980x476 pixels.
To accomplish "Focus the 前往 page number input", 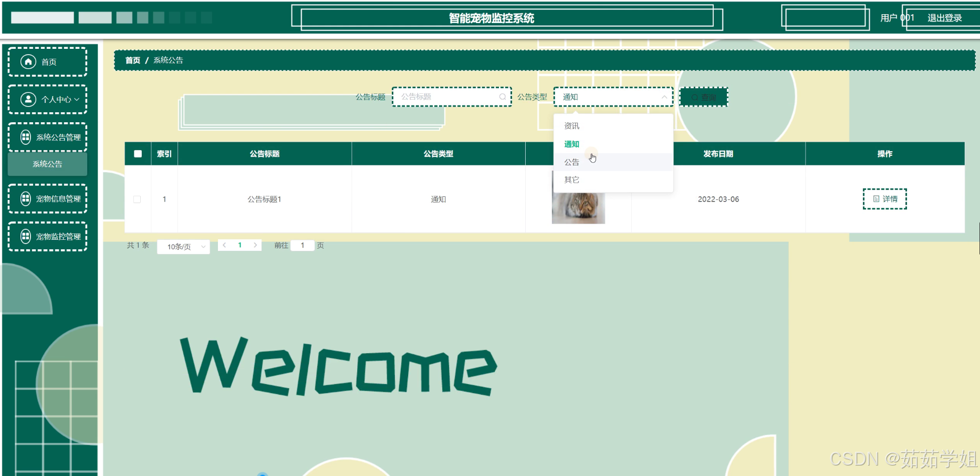I will [x=303, y=245].
